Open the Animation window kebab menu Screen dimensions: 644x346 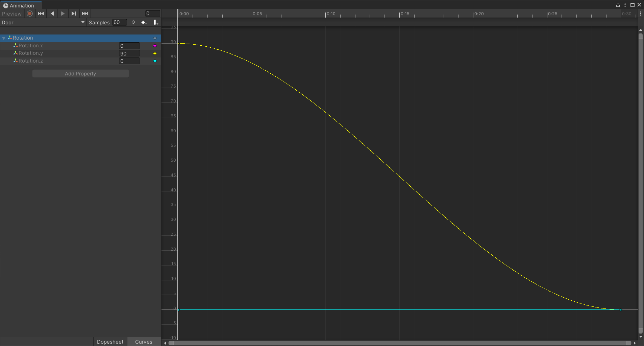[625, 5]
